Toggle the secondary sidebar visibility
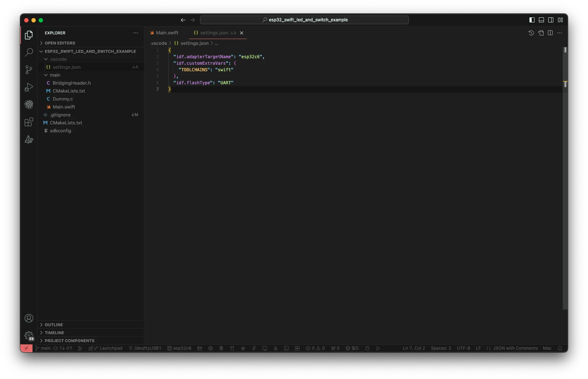 (x=551, y=20)
